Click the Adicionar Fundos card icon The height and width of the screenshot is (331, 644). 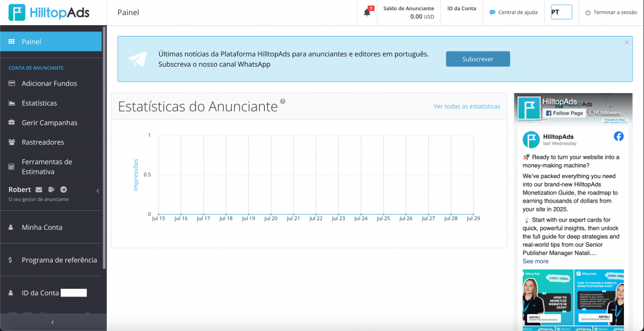11,84
